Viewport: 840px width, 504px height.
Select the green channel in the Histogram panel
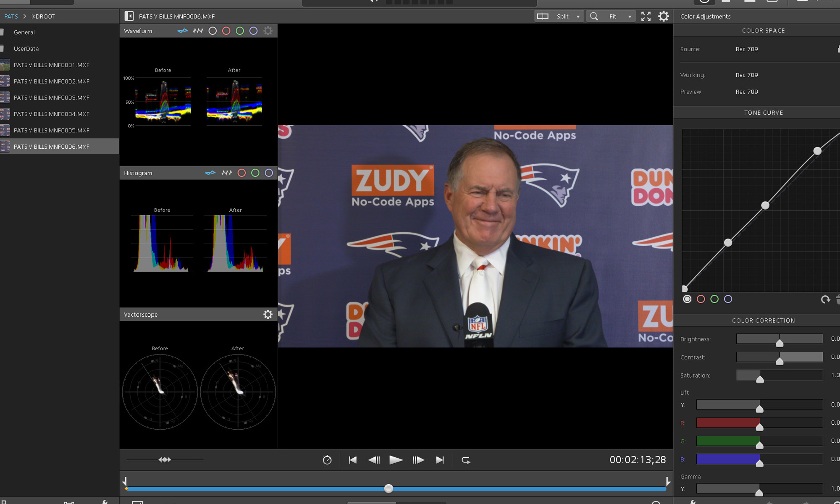[x=255, y=173]
